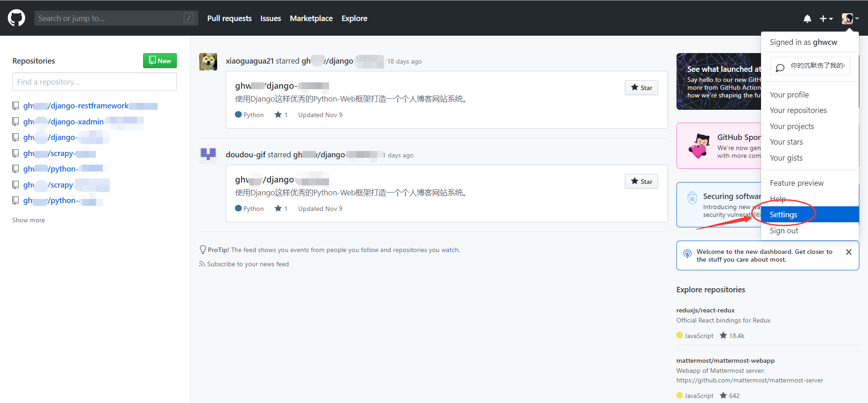Open Your stars from the user menu
This screenshot has width=868, height=403.
[x=786, y=142]
